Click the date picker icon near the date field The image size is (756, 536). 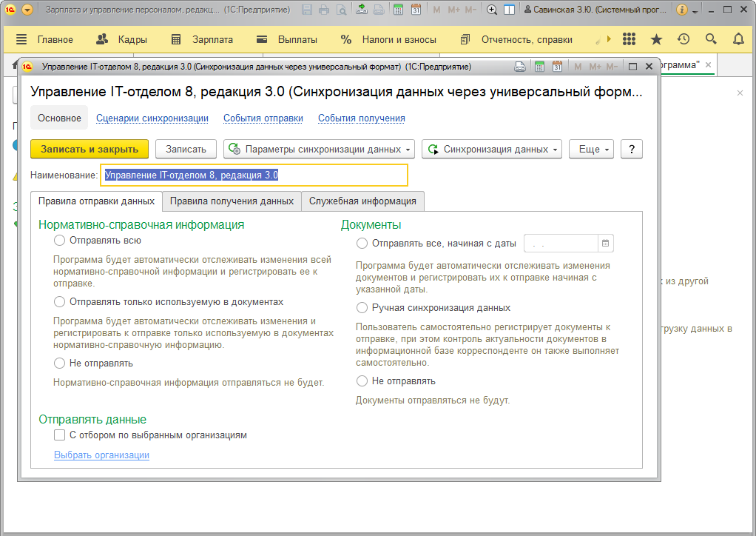click(605, 242)
